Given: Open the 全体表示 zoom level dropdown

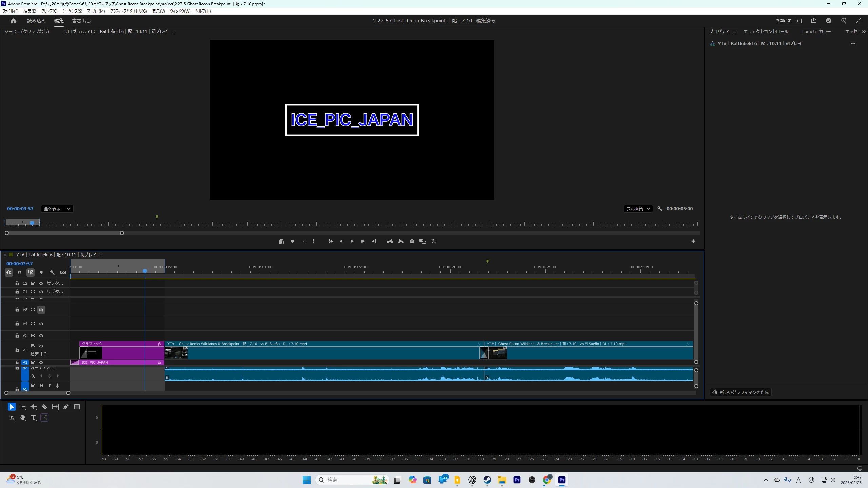Looking at the screenshot, I should [x=57, y=209].
